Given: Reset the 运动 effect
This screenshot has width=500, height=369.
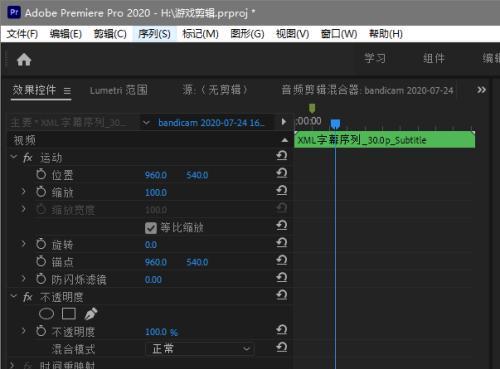Looking at the screenshot, I should pos(282,155).
